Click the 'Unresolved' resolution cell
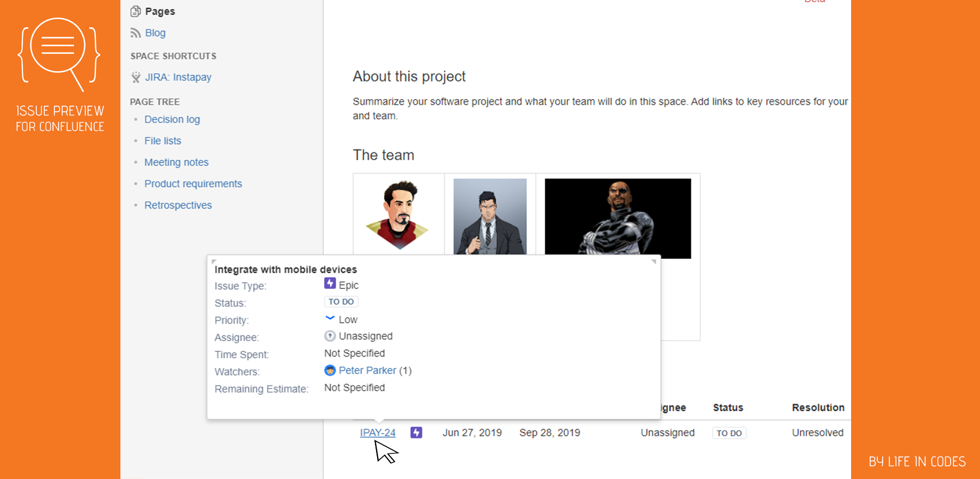980x479 pixels. 818,433
